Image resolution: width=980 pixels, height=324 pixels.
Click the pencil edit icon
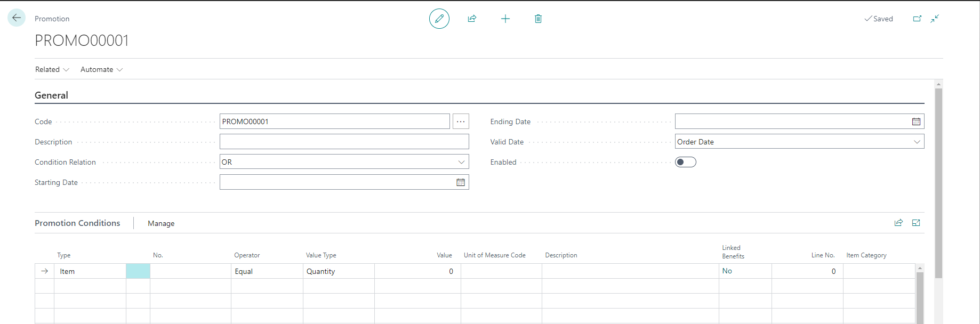click(439, 19)
